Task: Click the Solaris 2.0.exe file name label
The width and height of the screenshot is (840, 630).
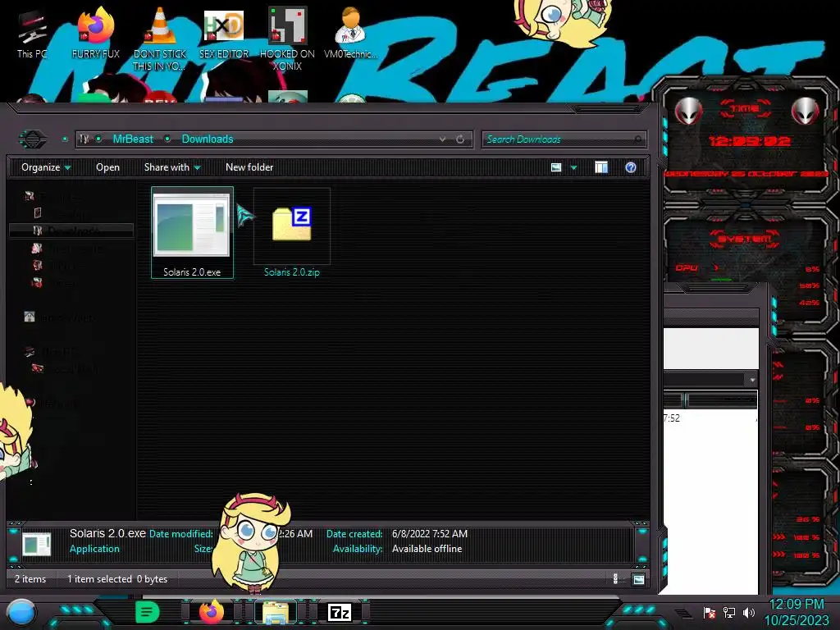Action: point(192,272)
